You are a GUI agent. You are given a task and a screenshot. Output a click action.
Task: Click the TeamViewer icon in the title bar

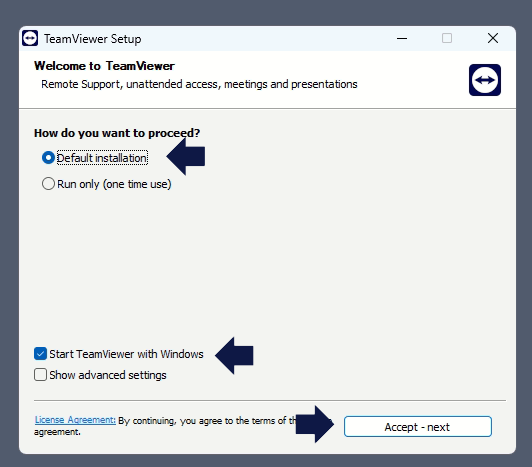(x=30, y=38)
